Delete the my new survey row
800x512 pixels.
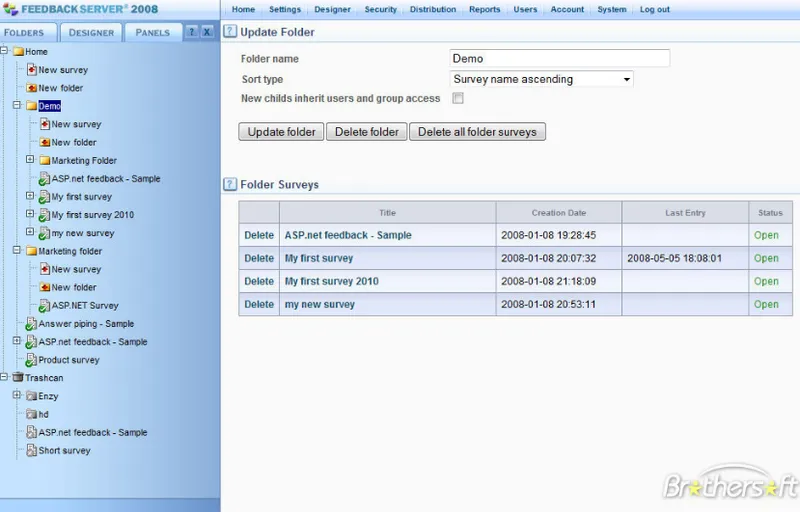(259, 304)
